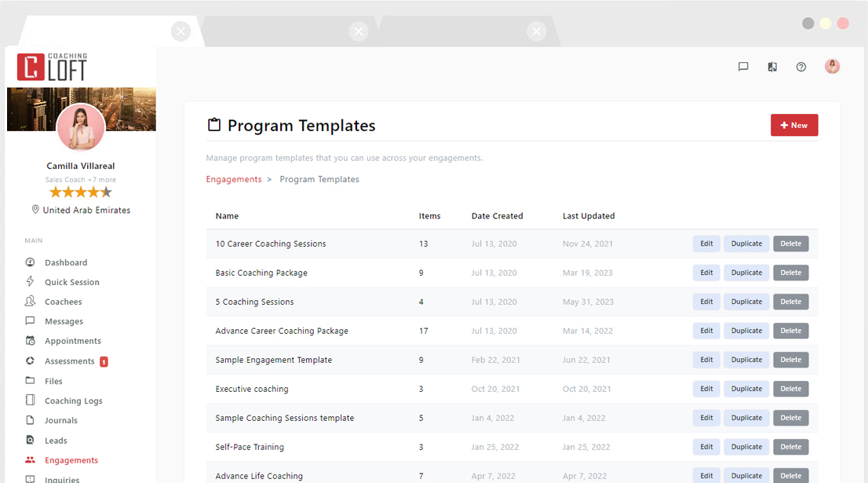Open the Journals page
Viewport: 868px width, 483px height.
click(63, 420)
